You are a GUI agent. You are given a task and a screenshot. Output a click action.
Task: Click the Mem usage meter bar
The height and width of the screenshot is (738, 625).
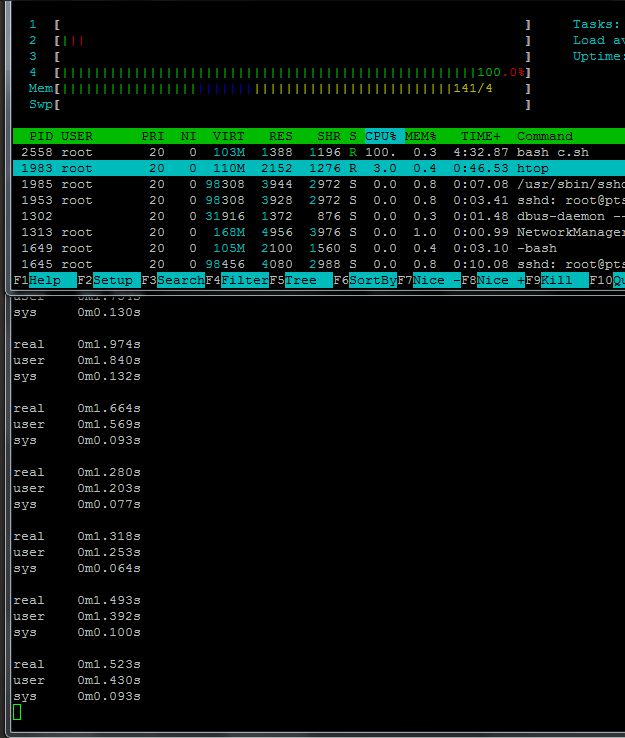coord(292,88)
